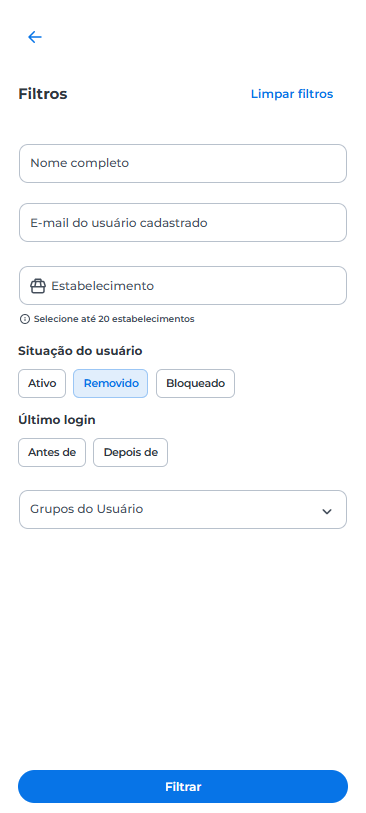Choose the Antes de login option
The image size is (366, 813).
[x=52, y=452]
